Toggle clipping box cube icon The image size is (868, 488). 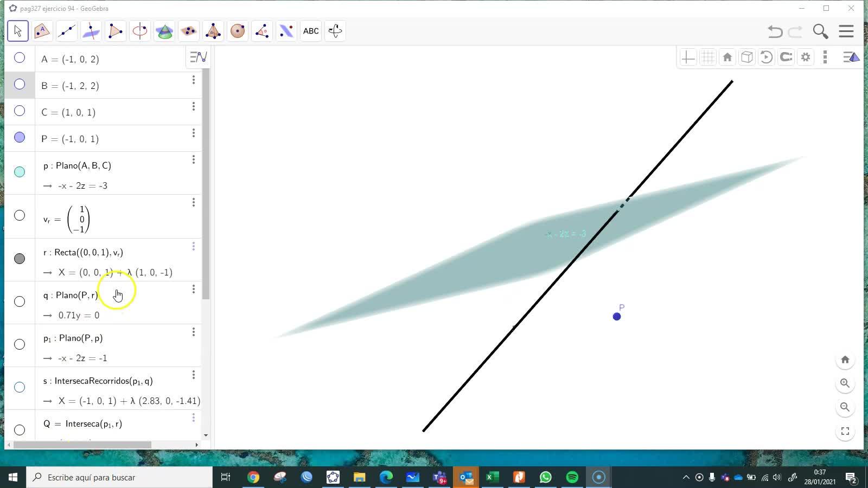coord(747,57)
